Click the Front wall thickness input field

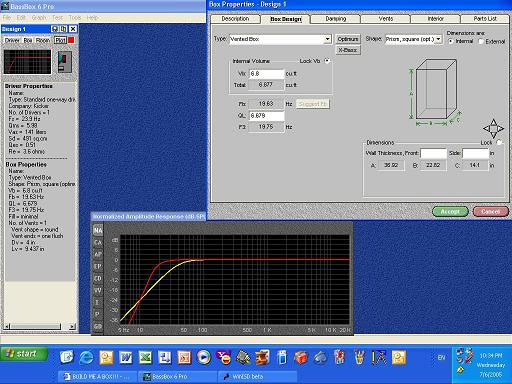coord(433,153)
